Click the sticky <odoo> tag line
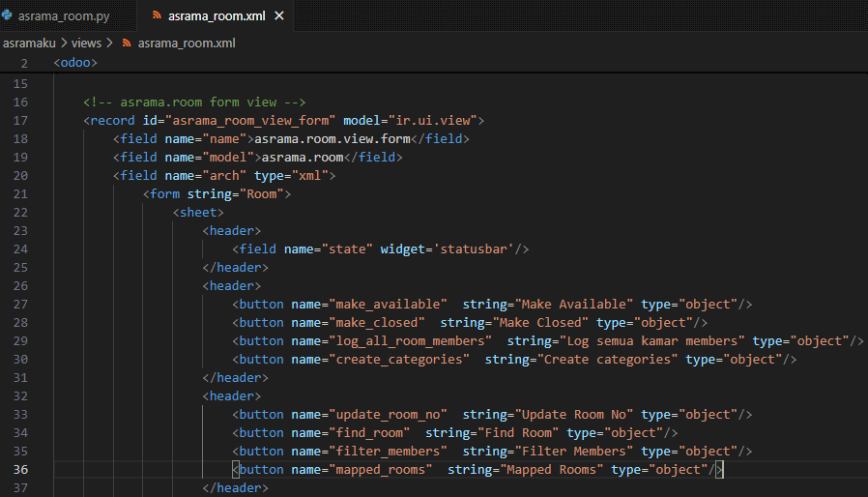Viewport: 868px width, 497px height. click(75, 63)
